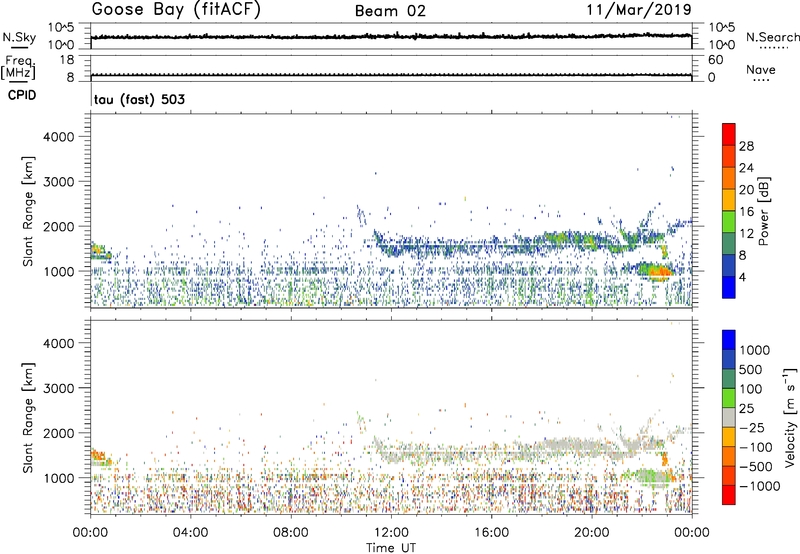Click the power panel 'Slant Range [km]' label
800x554 pixels.
point(28,211)
